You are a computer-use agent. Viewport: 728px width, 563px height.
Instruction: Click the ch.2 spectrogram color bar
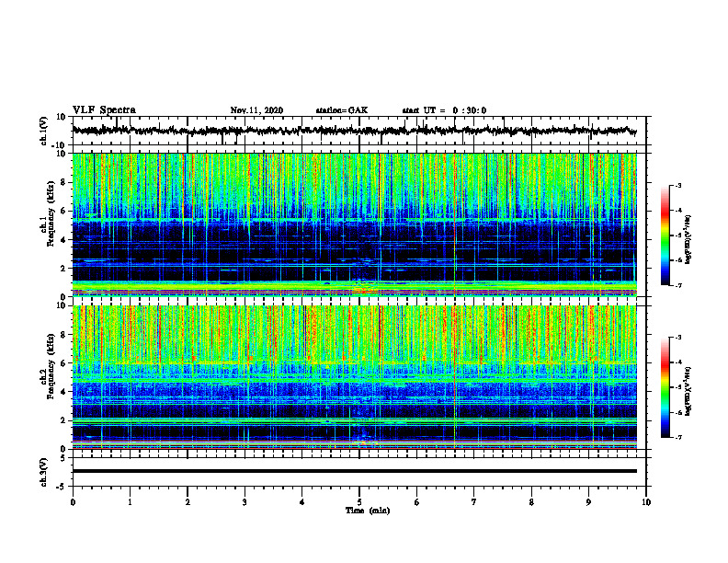click(665, 387)
